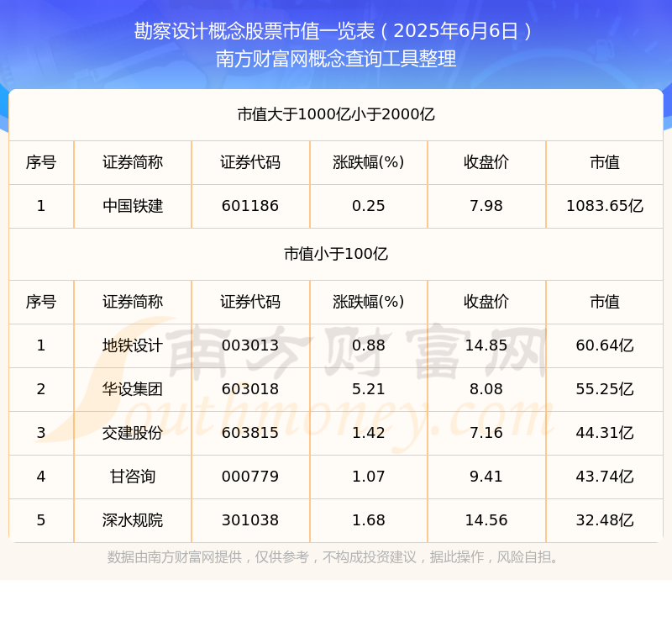Click stock name 交建股份
Screen dimensions: 672x622
pyautogui.click(x=133, y=433)
